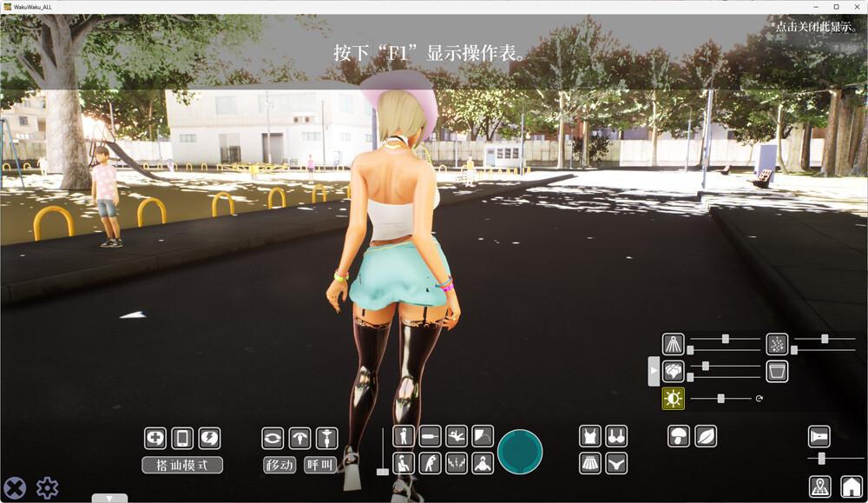
Task: Click the 移动 button
Action: pos(279,465)
